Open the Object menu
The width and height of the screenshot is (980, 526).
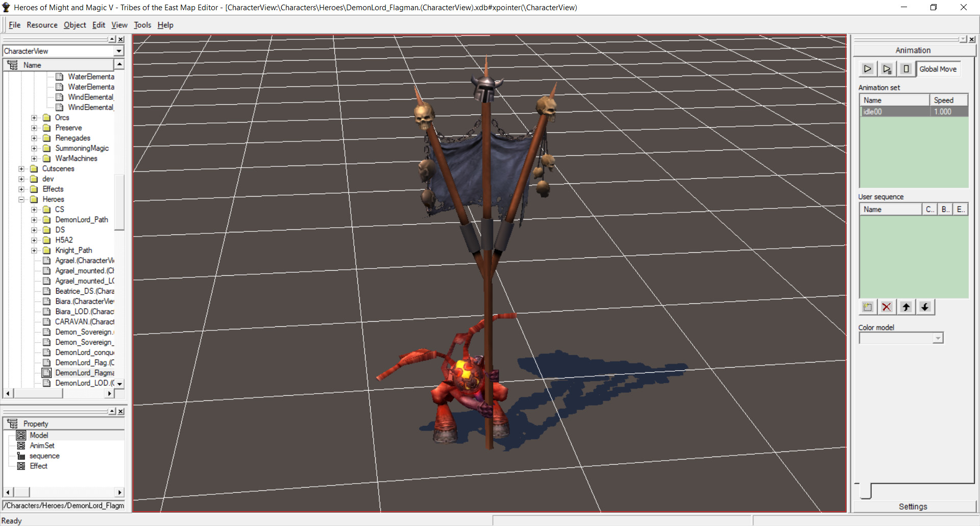[75, 25]
